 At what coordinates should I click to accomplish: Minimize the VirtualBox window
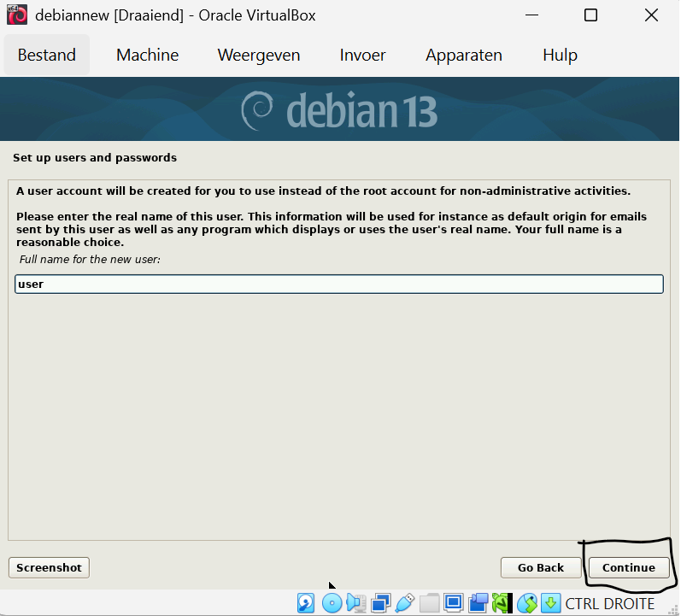[x=531, y=15]
